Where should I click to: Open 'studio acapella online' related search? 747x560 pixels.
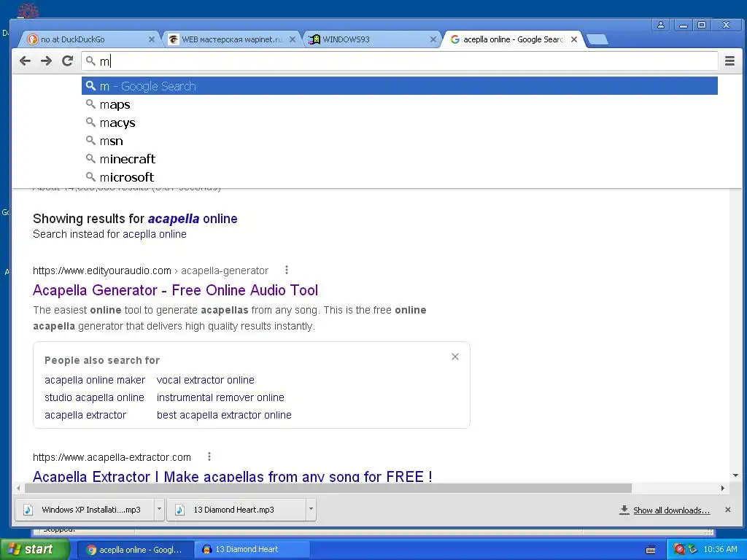[94, 397]
